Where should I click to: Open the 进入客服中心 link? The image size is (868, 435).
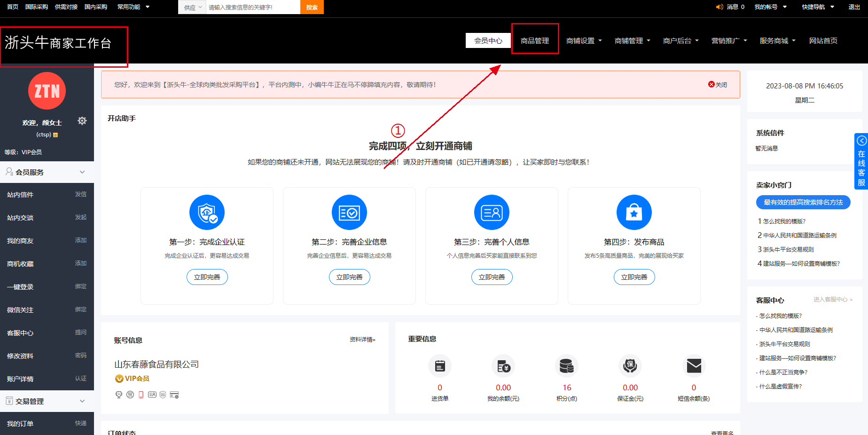point(833,300)
